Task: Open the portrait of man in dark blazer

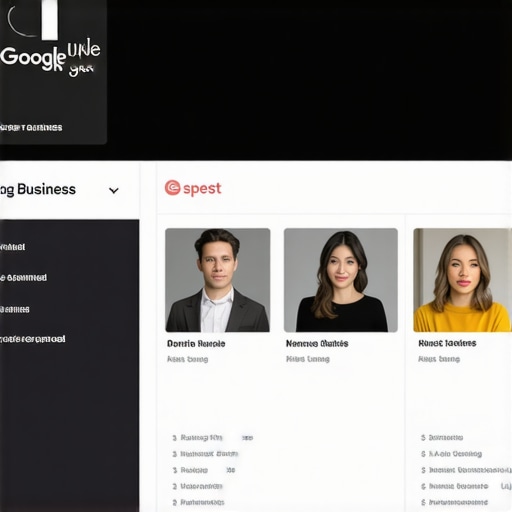Action: tap(218, 280)
